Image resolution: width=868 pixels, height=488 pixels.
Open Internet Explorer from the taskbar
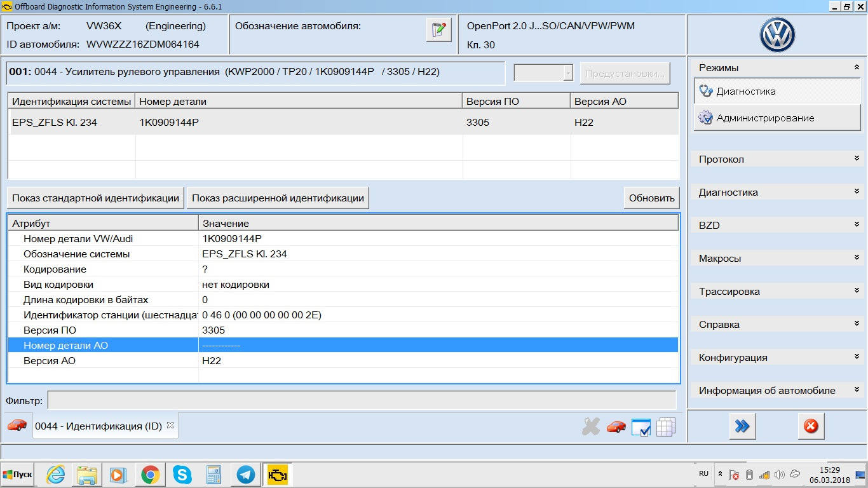click(x=55, y=475)
